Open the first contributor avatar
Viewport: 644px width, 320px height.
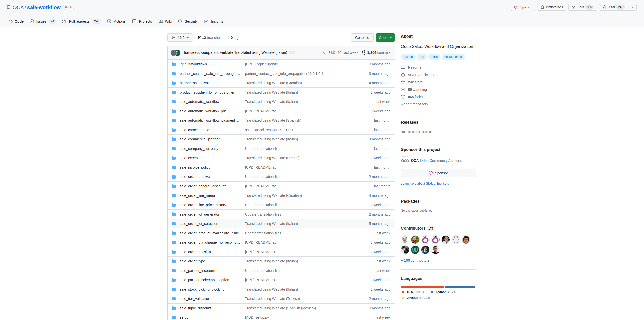click(405, 240)
